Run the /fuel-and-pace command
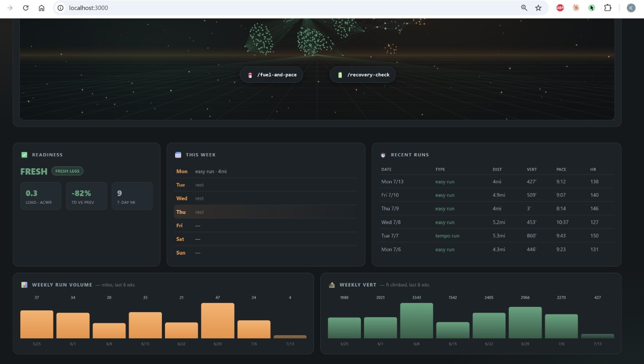The width and height of the screenshot is (644, 364). pyautogui.click(x=271, y=75)
